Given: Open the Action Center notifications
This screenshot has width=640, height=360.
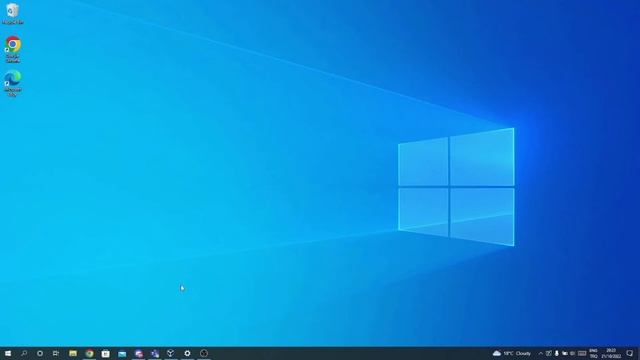Looking at the screenshot, I should 630,353.
